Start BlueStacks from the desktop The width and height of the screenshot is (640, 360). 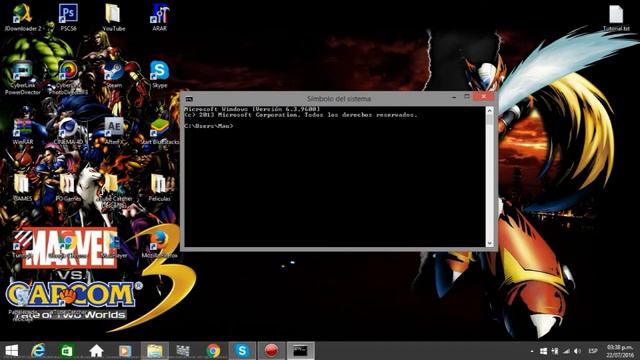160,131
